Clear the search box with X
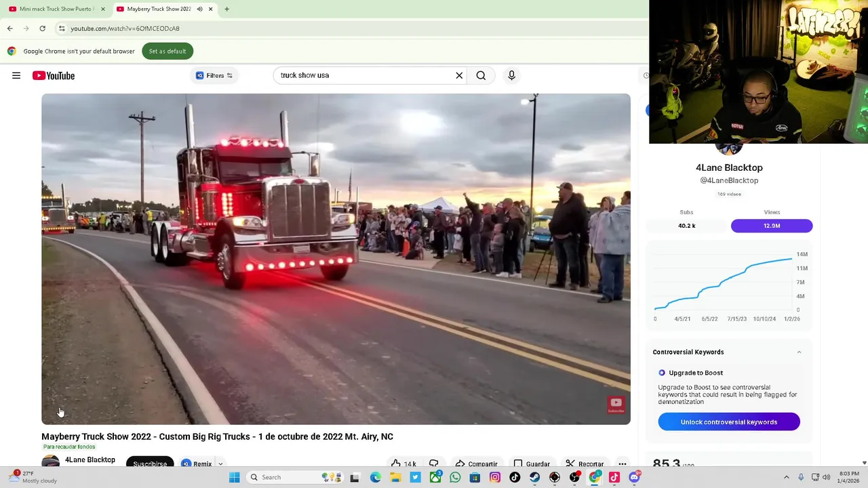 pyautogui.click(x=459, y=75)
